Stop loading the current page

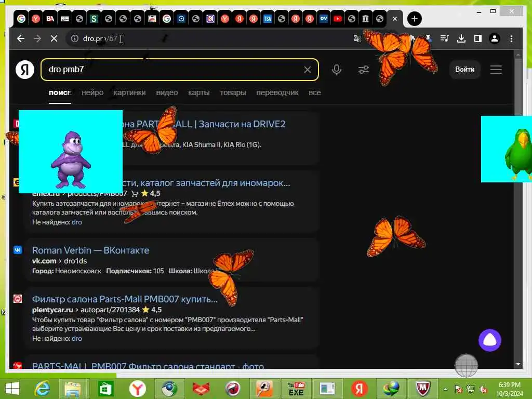click(x=54, y=38)
